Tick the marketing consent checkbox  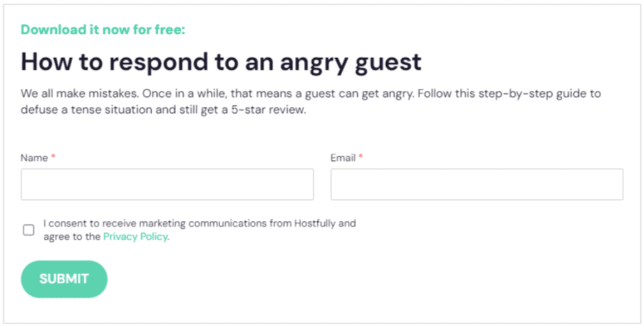coord(29,230)
